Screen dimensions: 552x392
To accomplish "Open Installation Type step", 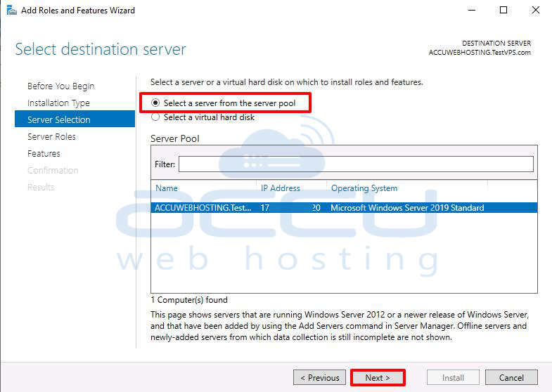I will [x=58, y=103].
